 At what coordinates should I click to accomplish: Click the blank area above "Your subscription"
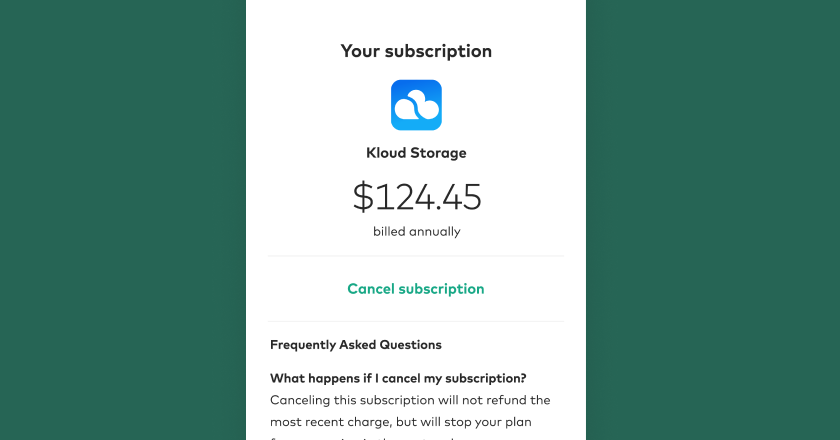tap(416, 16)
